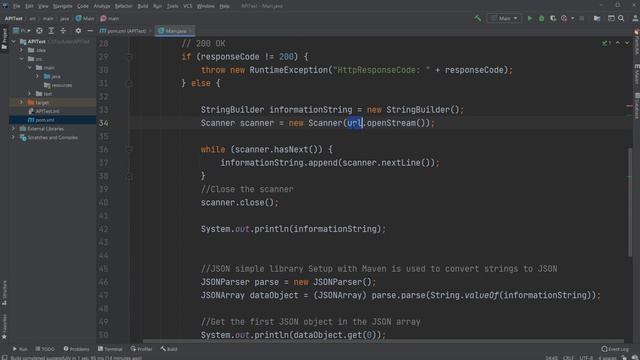This screenshot has width=640, height=360.
Task: Open the TODO tool window
Action: click(x=45, y=349)
